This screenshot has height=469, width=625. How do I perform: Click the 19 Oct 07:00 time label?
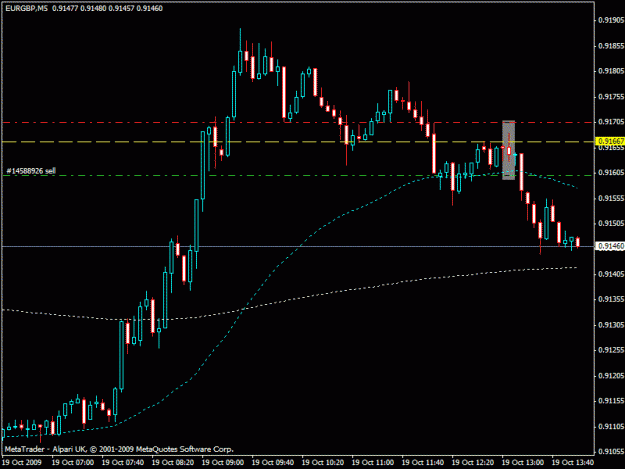(x=73, y=462)
